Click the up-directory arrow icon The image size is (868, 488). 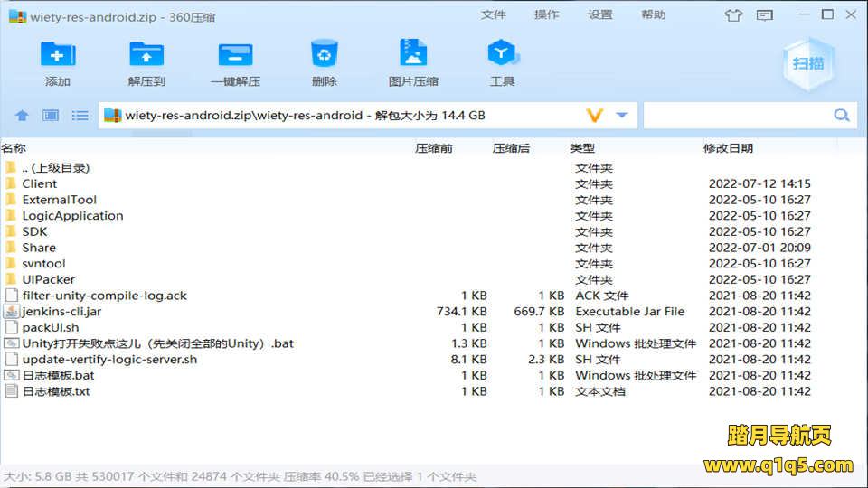pos(23,116)
